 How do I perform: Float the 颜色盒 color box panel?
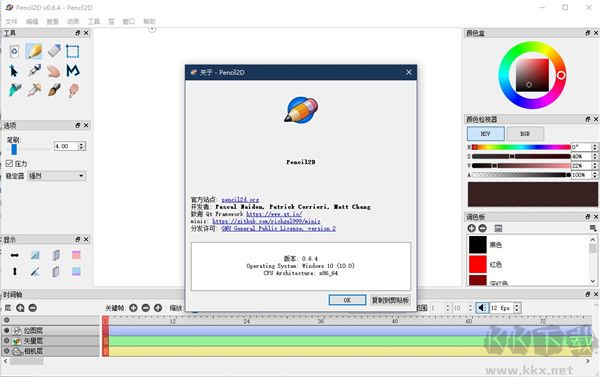click(588, 33)
